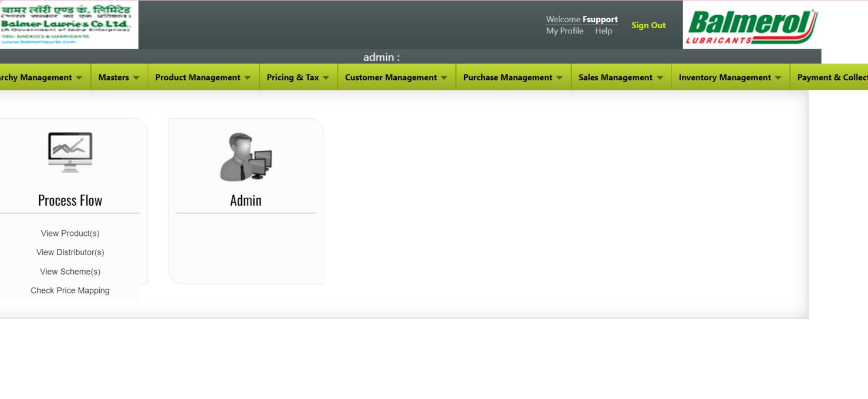
Task: Expand the Product Management dropdown arrow
Action: tap(247, 78)
